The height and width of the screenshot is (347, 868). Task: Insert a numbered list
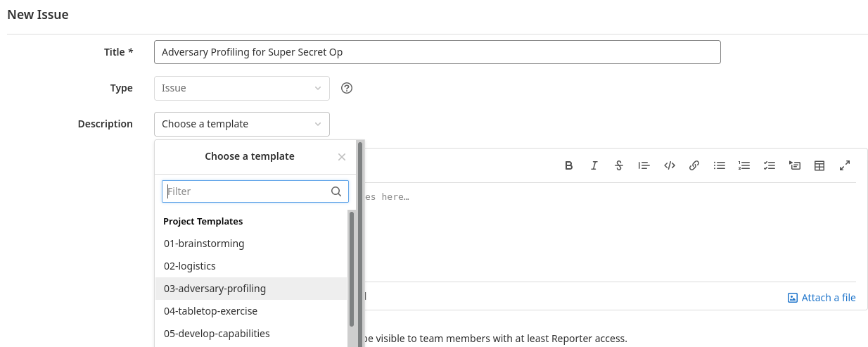click(744, 165)
